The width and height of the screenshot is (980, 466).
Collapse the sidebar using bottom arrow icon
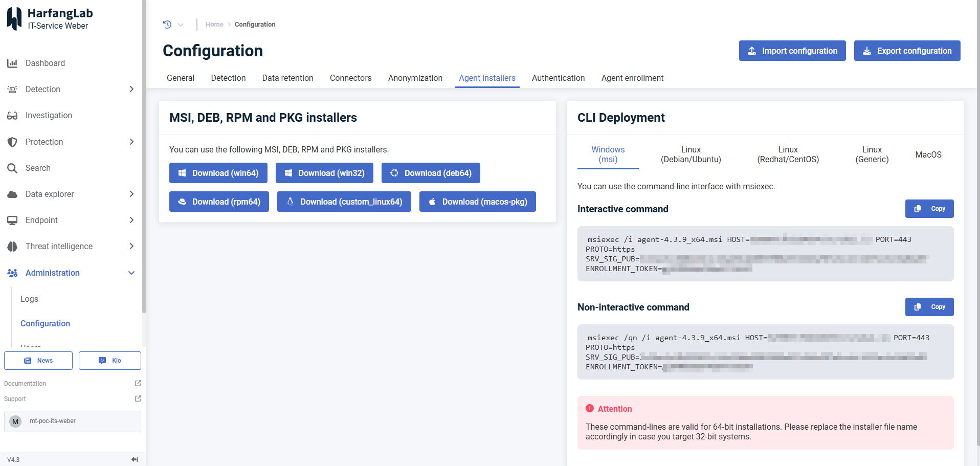point(135,459)
